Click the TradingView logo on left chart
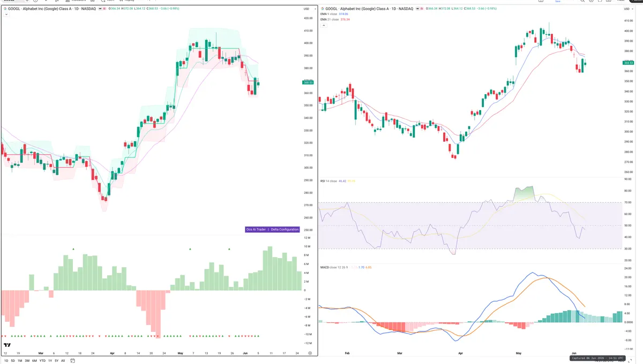The height and width of the screenshot is (364, 643). 8,345
